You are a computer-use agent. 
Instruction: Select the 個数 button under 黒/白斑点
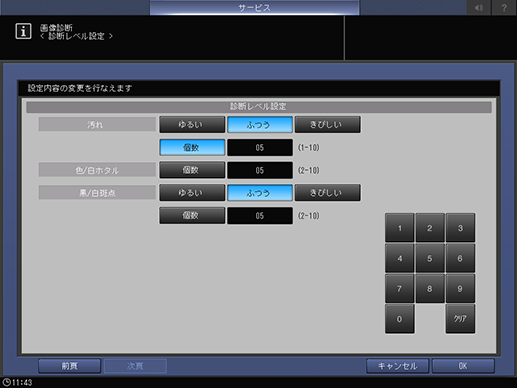click(192, 215)
